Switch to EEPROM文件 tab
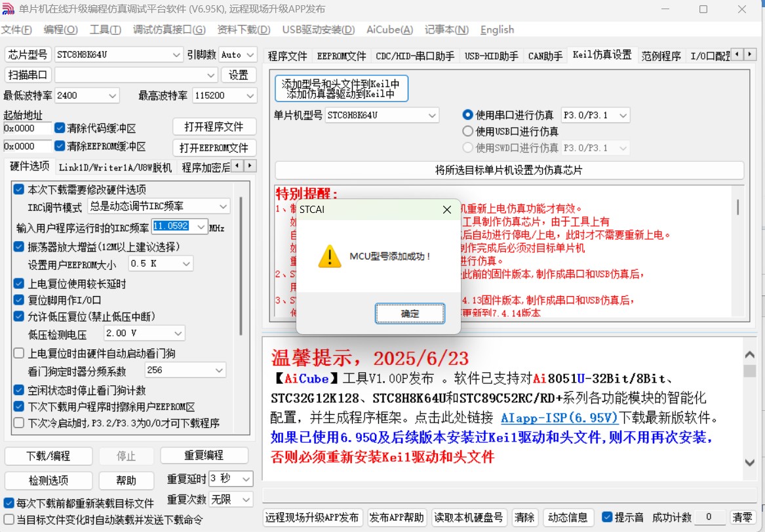Viewport: 765px width, 532px height. pyautogui.click(x=341, y=56)
